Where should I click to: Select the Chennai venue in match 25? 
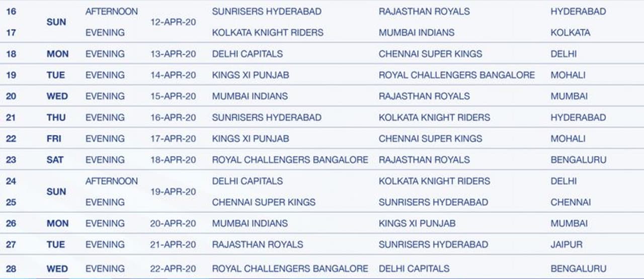[x=571, y=202]
